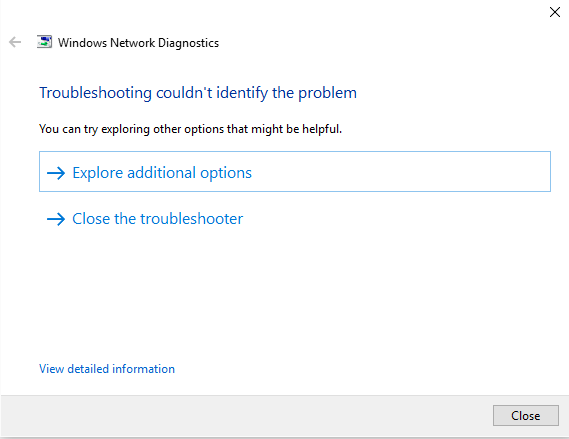Screen dimensions: 569x439
Task: Click the word 'Diagnostics' in the window title
Action: coord(188,43)
